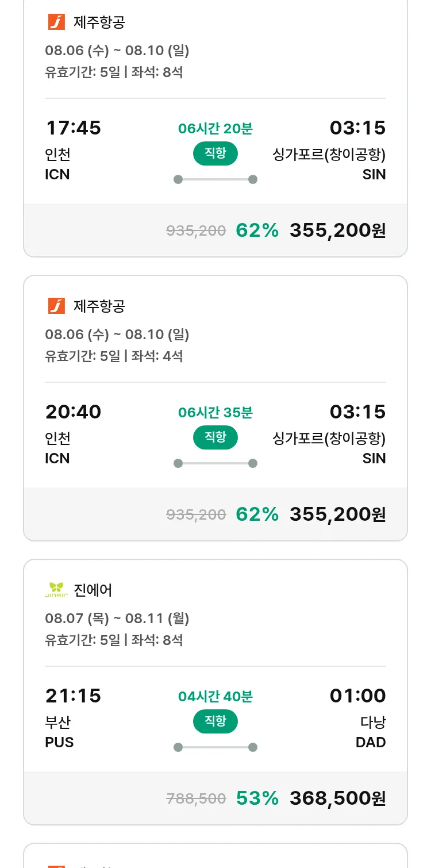Click the 08.07 (목) ~ 08.11 (월) date range
The image size is (431, 868).
(117, 619)
